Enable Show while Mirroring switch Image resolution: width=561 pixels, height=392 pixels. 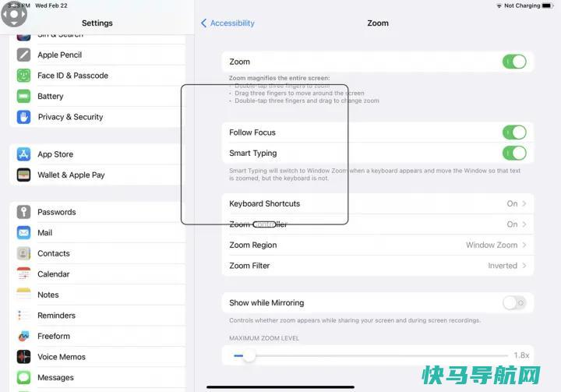coord(514,303)
